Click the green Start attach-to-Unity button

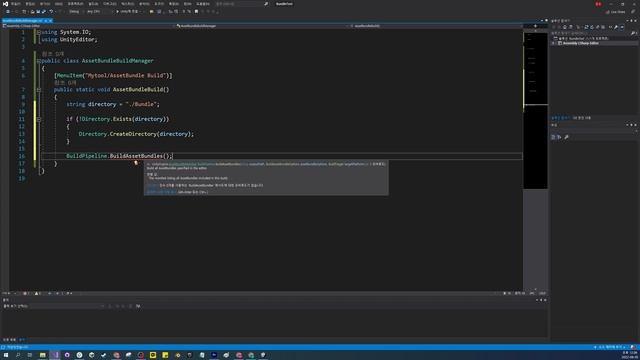pyautogui.click(x=129, y=11)
